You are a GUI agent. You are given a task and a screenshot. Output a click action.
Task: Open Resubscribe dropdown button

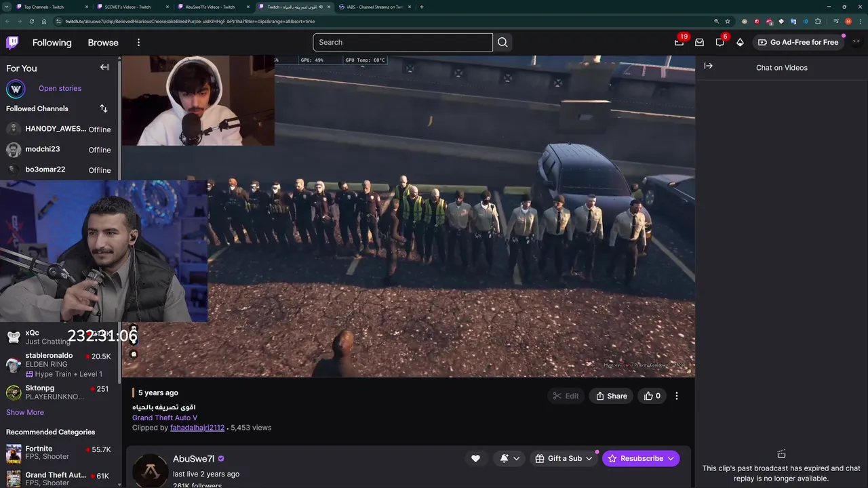tap(641, 458)
